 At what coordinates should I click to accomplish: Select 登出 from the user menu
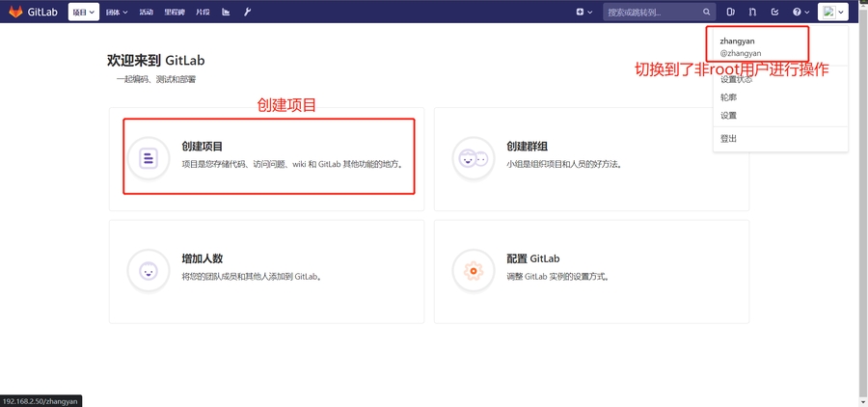coord(729,139)
